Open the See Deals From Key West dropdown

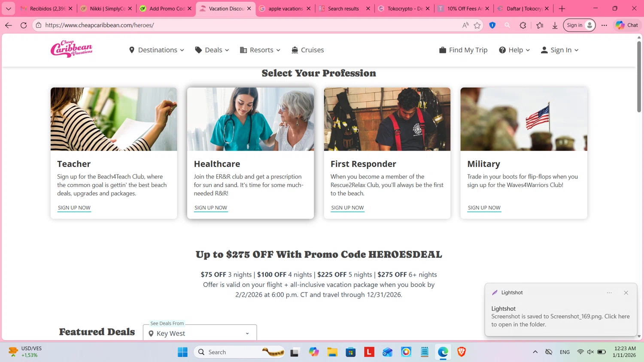200,333
